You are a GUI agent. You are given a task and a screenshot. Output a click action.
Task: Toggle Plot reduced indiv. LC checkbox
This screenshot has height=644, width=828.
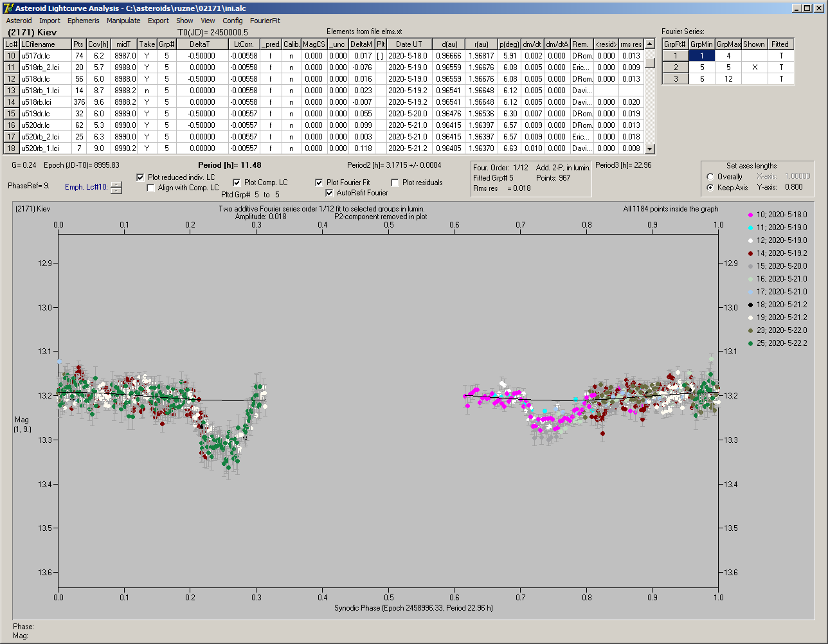(x=141, y=177)
